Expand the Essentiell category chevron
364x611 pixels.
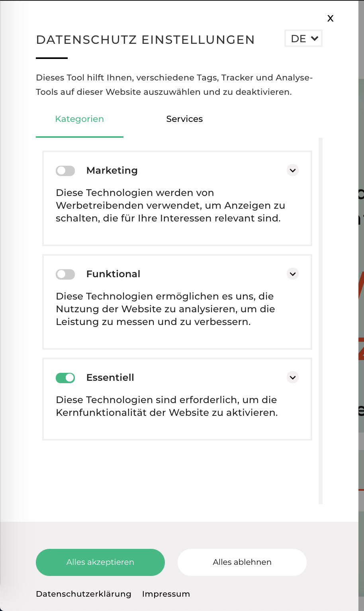click(x=293, y=378)
